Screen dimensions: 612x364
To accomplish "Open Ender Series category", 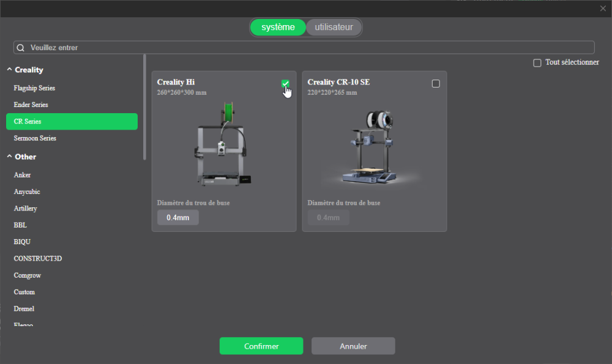I will (72, 105).
